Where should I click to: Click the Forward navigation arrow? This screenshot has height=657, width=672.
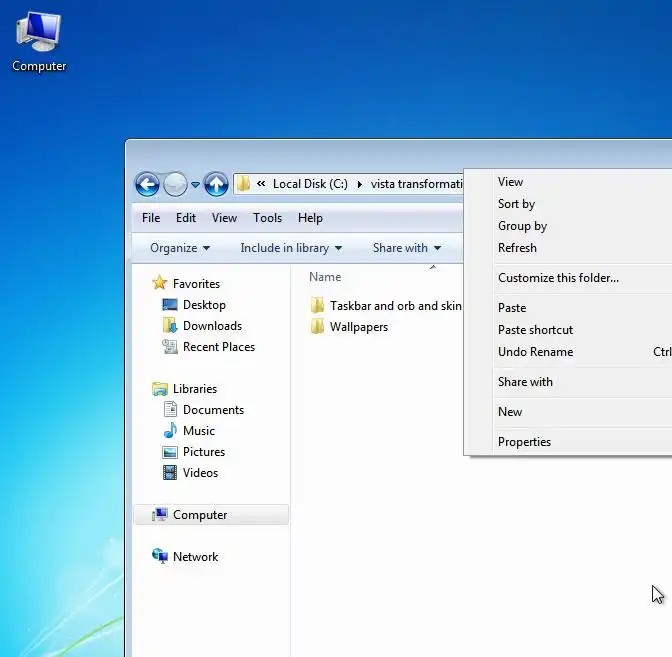point(175,184)
